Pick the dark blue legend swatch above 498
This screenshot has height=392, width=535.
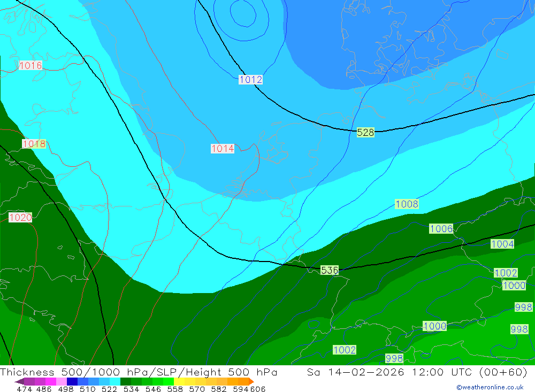tap(72, 381)
